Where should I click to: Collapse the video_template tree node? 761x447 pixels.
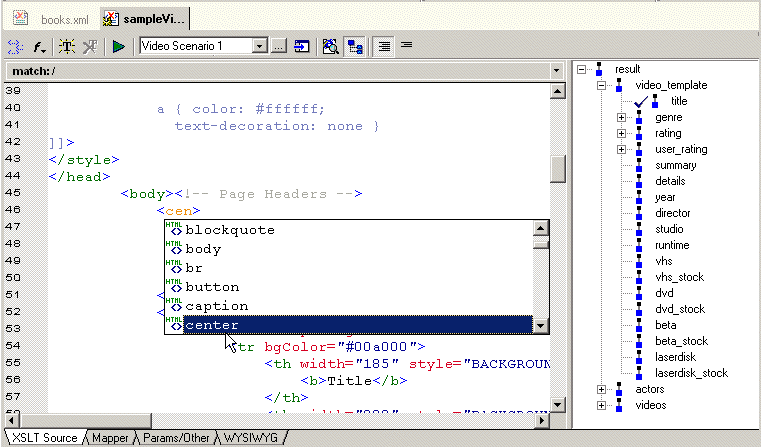click(601, 86)
